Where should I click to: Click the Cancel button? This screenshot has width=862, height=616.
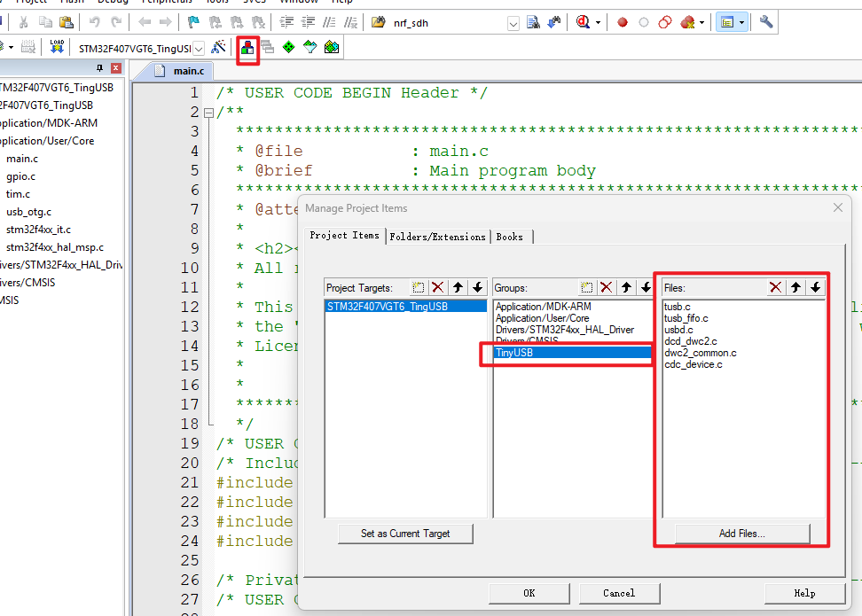click(619, 594)
